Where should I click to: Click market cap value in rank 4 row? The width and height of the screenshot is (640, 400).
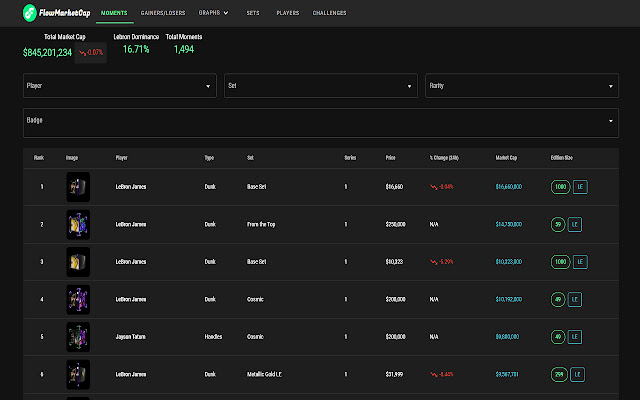tap(509, 300)
